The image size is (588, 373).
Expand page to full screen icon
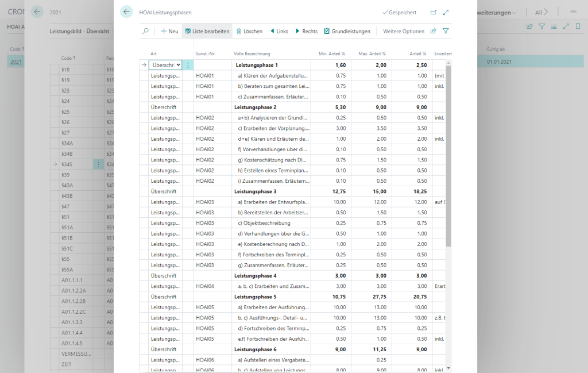pos(446,13)
